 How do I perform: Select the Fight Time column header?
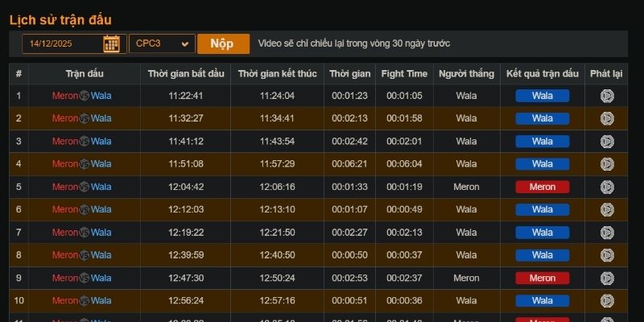point(404,74)
